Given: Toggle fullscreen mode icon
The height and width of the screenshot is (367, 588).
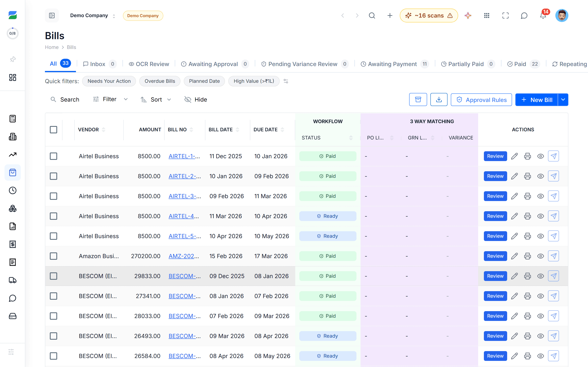Looking at the screenshot, I should [x=505, y=15].
